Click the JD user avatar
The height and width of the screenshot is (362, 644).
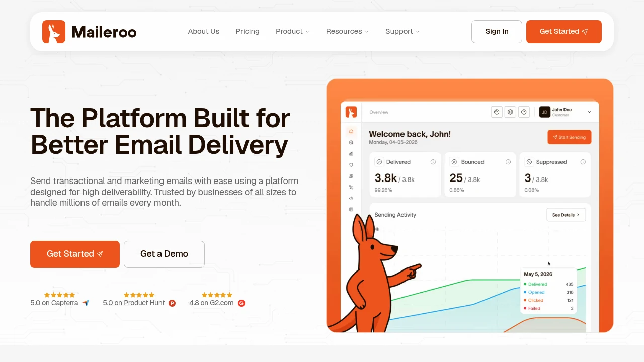pyautogui.click(x=544, y=112)
